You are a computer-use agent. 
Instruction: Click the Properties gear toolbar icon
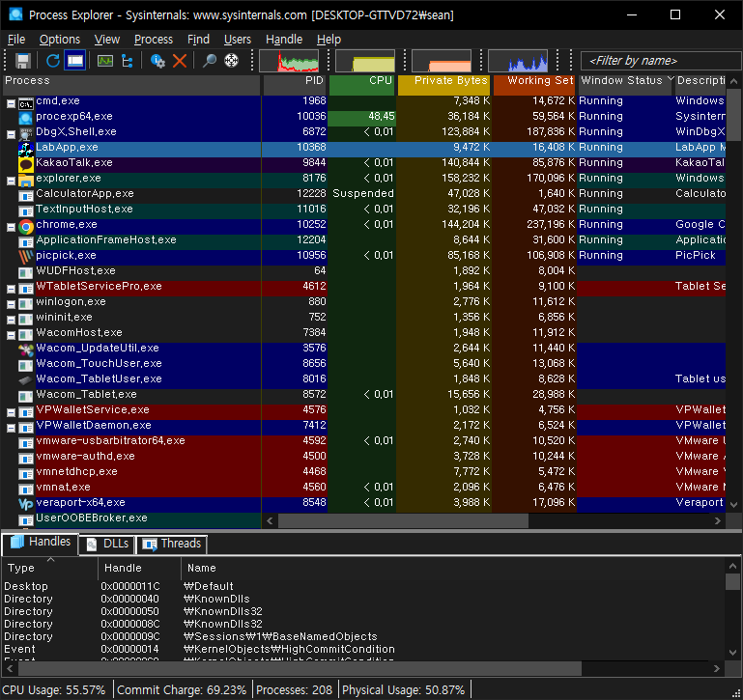point(157,61)
